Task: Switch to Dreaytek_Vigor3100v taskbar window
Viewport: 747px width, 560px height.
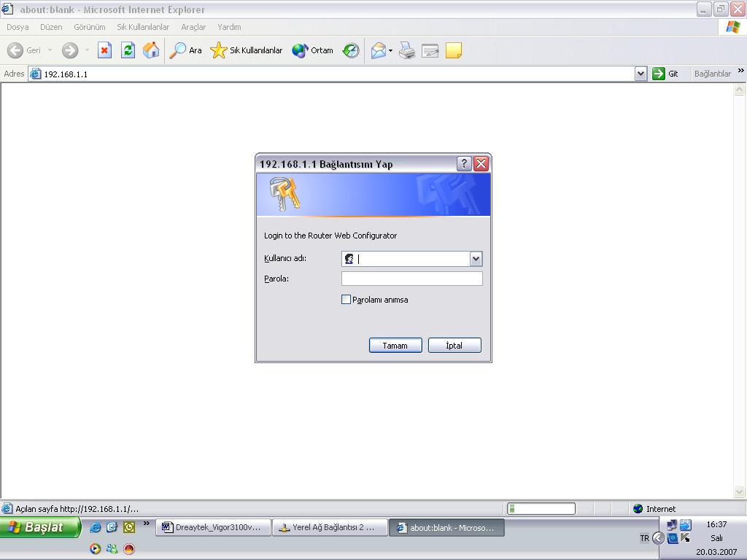Action: pos(213,527)
